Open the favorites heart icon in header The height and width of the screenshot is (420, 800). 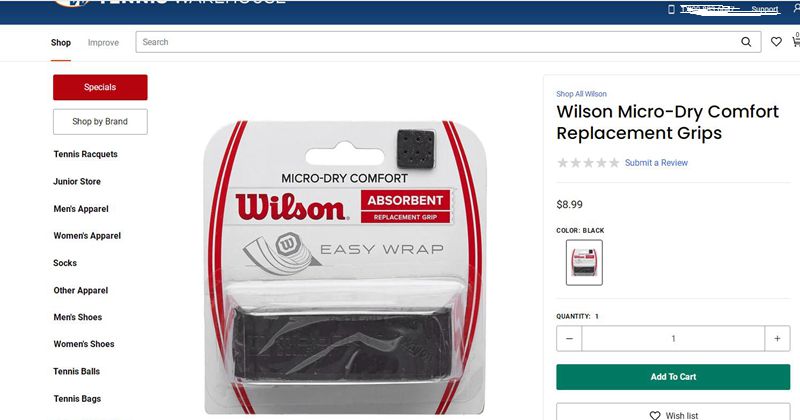pos(776,42)
